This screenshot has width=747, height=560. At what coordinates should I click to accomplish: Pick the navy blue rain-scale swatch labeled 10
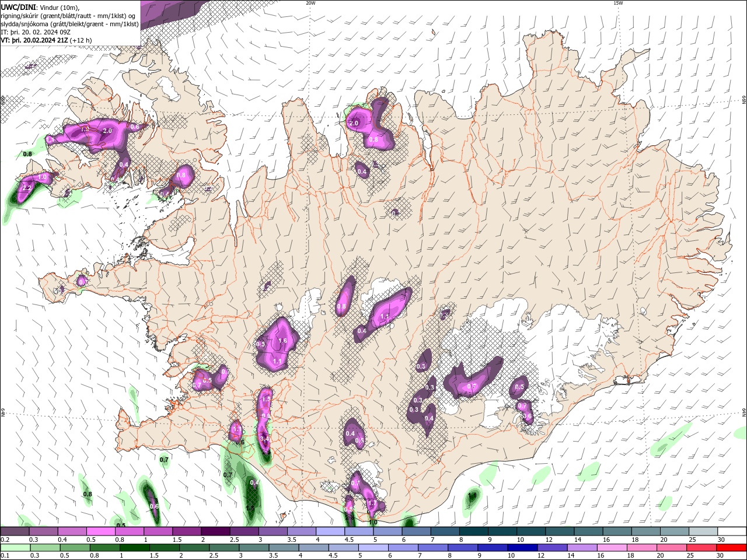tap(522, 548)
